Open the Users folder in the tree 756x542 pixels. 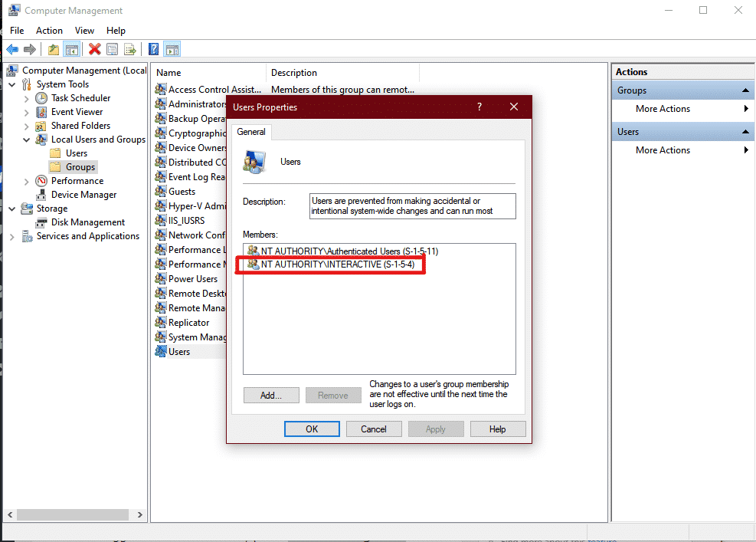click(77, 153)
